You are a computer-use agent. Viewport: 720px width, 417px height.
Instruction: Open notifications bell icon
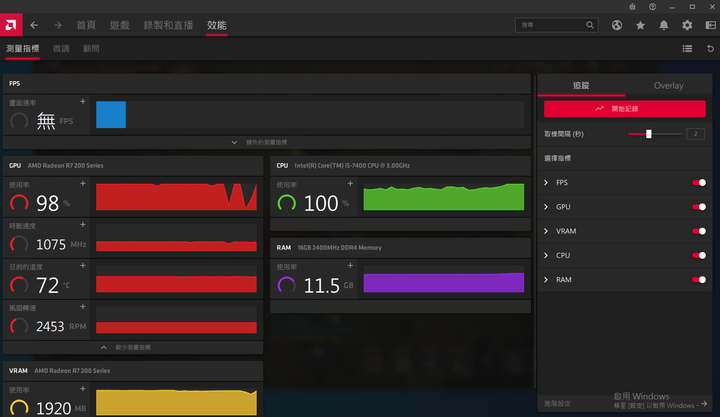click(664, 25)
